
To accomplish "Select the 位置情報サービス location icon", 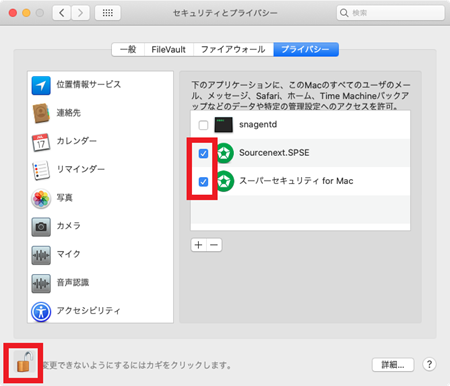I will pos(41,85).
